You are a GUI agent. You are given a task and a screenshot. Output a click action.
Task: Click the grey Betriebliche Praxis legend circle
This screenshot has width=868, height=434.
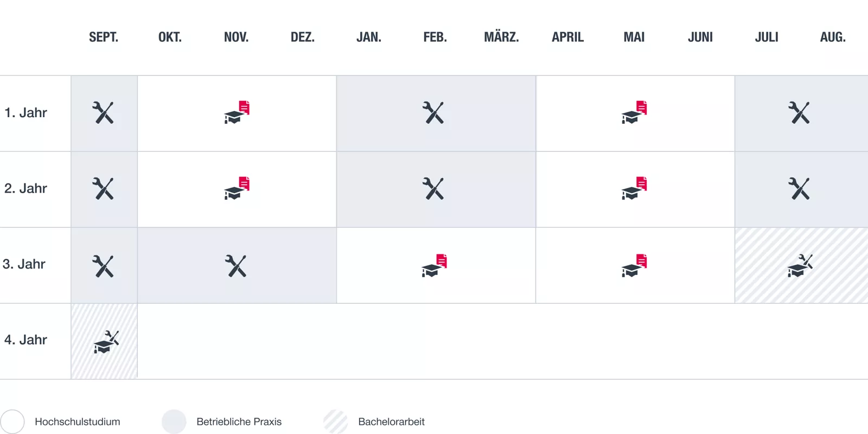174,422
